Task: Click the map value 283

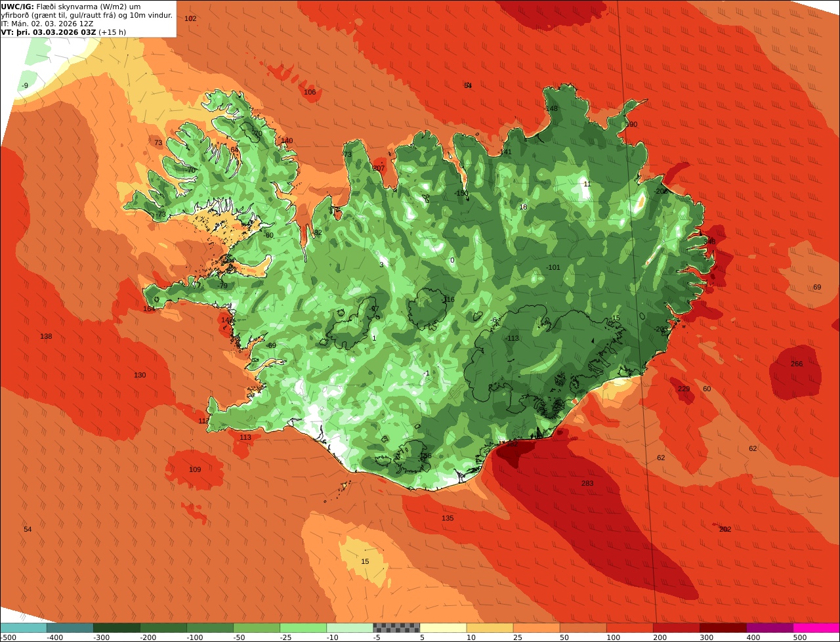Action: (x=587, y=483)
